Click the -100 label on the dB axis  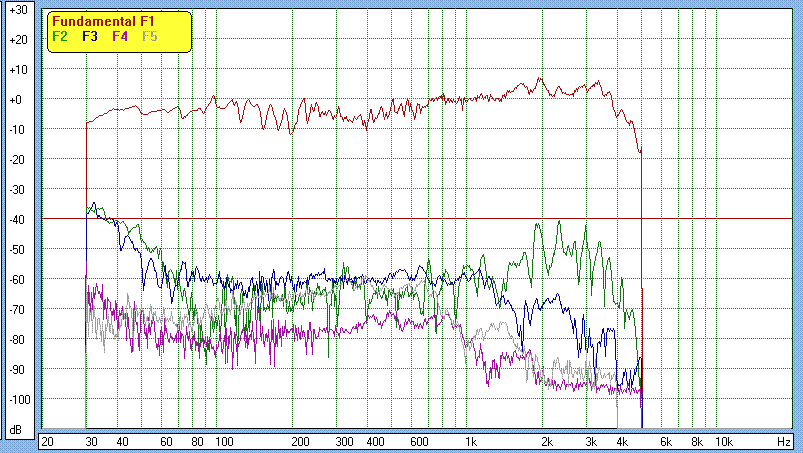pyautogui.click(x=17, y=399)
